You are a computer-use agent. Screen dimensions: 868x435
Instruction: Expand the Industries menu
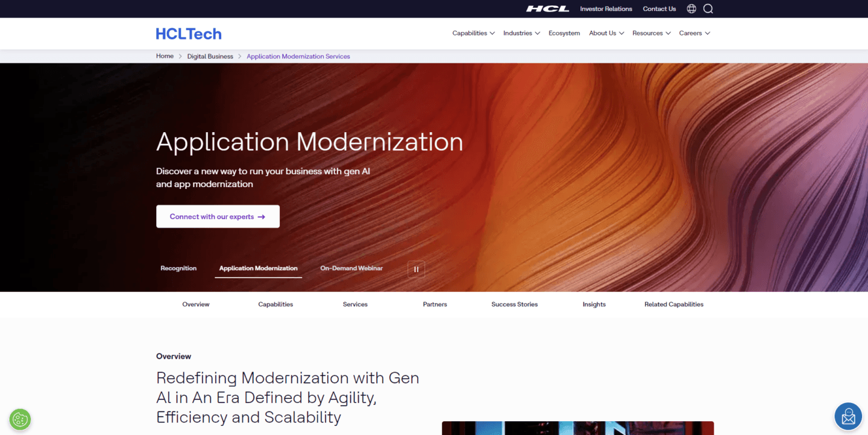(x=521, y=33)
